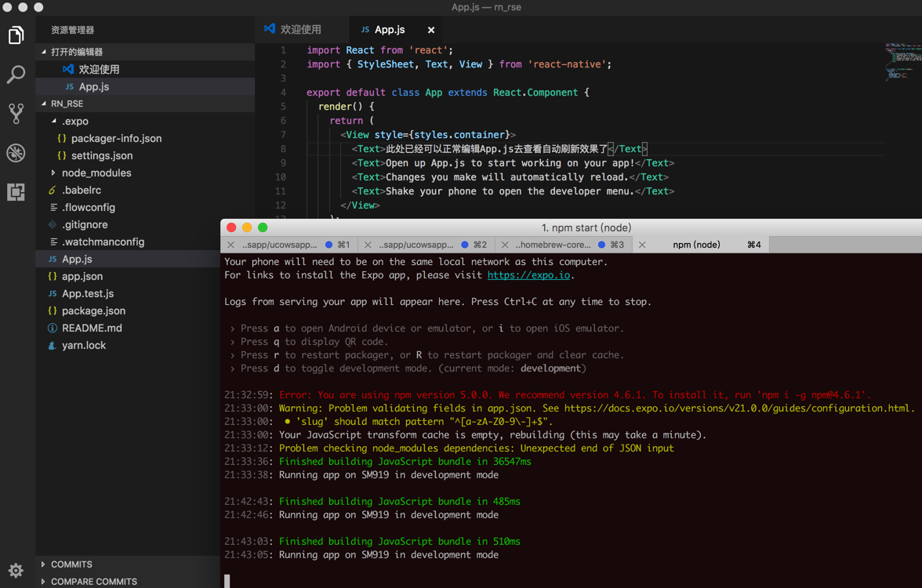Close the npm (node) terminal tab
The image size is (922, 588).
(x=642, y=245)
